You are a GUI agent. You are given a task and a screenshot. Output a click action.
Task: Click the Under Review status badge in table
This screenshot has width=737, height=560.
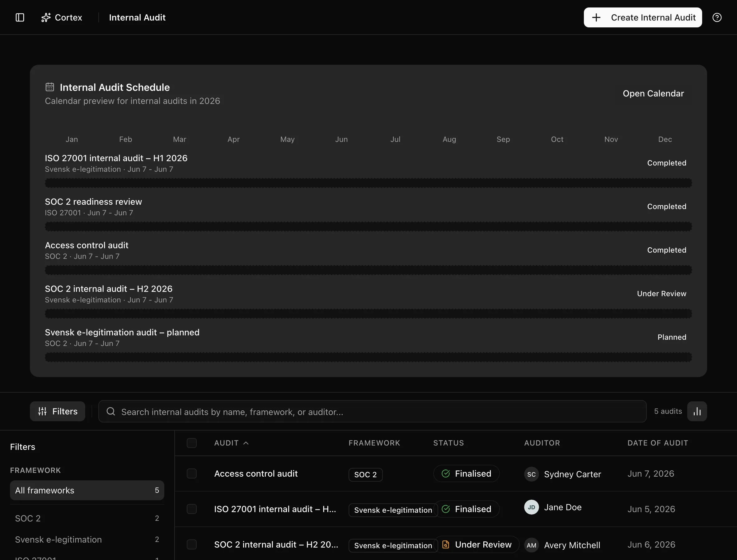click(476, 544)
